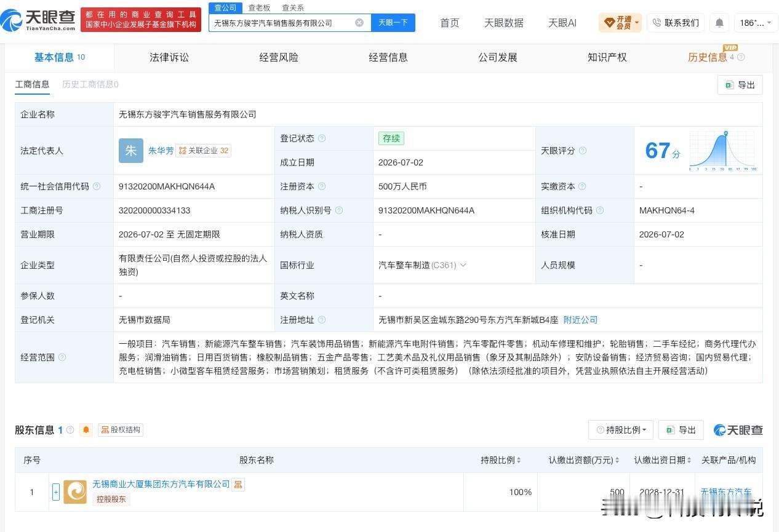Click the 联系我们 button
Viewport: 779px width, 532px height.
pyautogui.click(x=676, y=23)
